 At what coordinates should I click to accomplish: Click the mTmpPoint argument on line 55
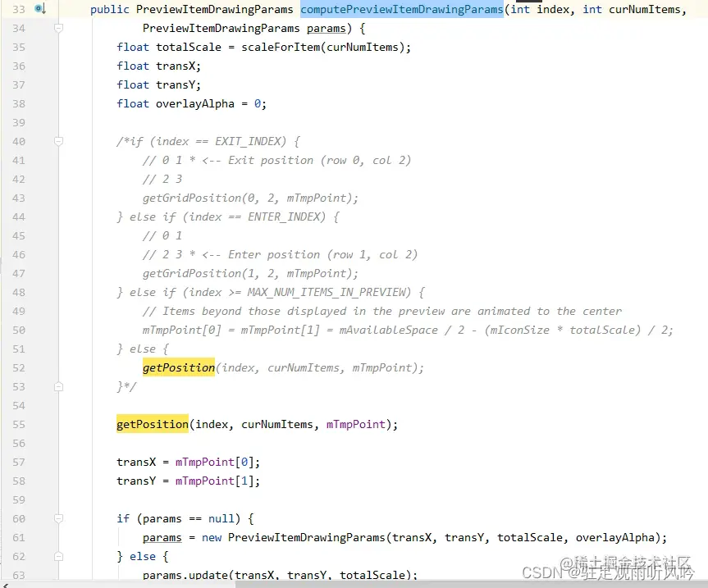coord(356,424)
